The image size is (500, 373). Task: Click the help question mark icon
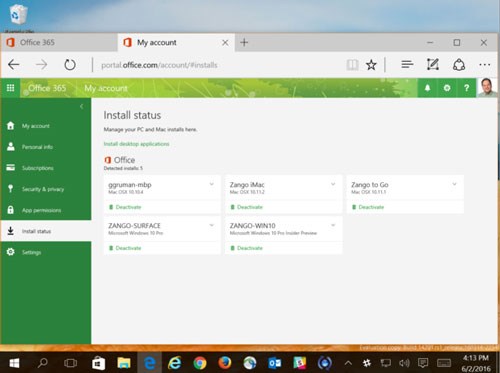(466, 88)
